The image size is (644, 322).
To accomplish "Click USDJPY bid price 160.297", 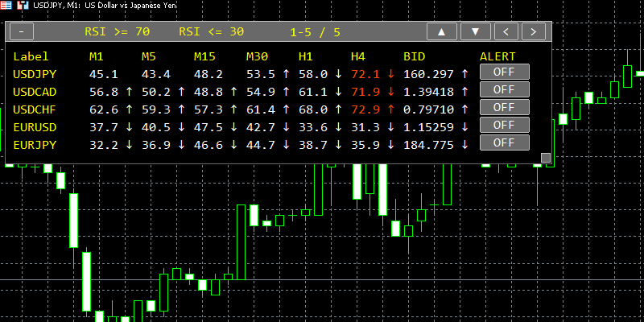I will [429, 74].
